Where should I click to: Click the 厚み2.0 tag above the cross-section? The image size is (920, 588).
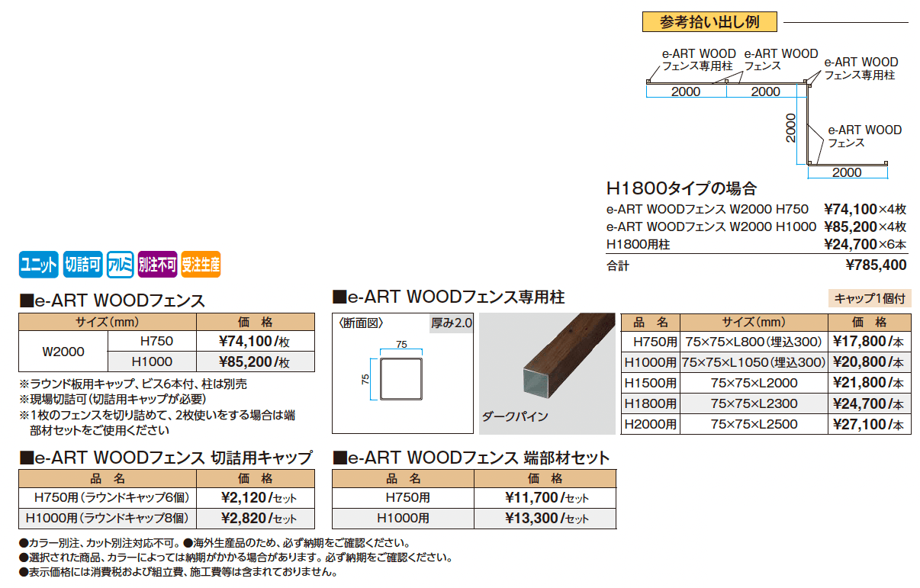[x=449, y=321]
